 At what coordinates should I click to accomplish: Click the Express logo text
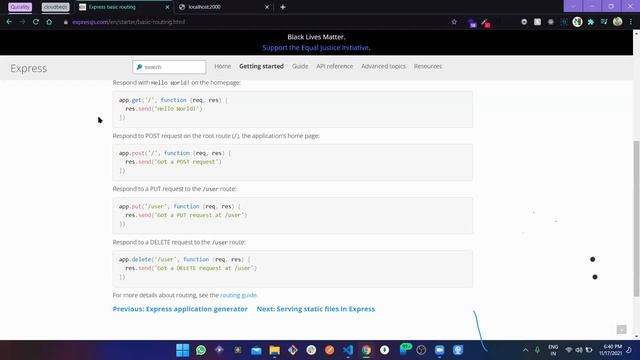[x=29, y=68]
